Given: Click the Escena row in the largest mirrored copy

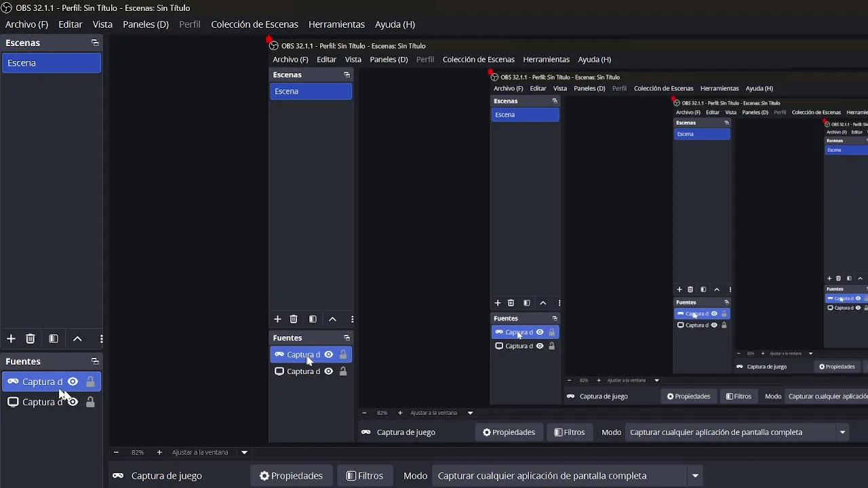Looking at the screenshot, I should tap(311, 91).
